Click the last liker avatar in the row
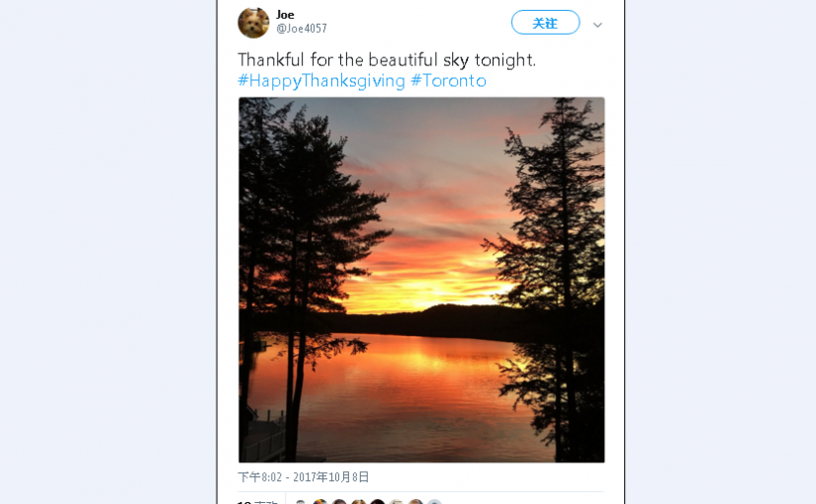 434,502
